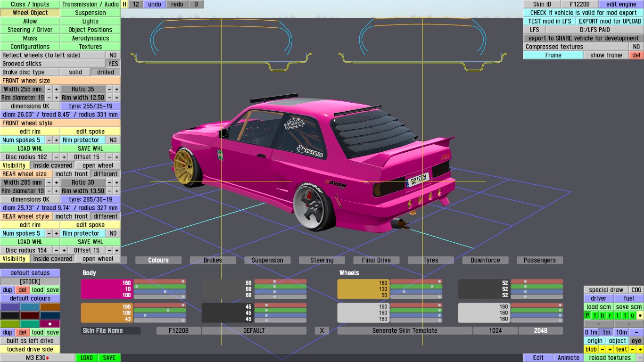Decrease the text size with minus
The width and height of the screenshot is (644, 362).
tap(633, 349)
